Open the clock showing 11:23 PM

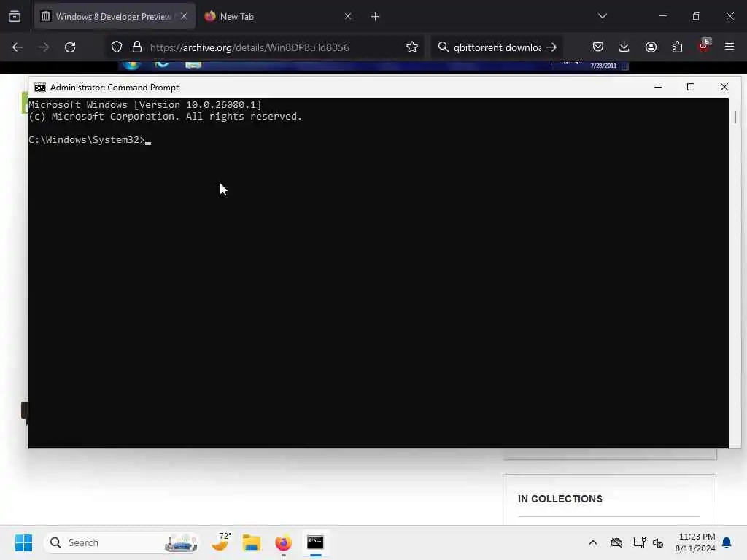694,542
